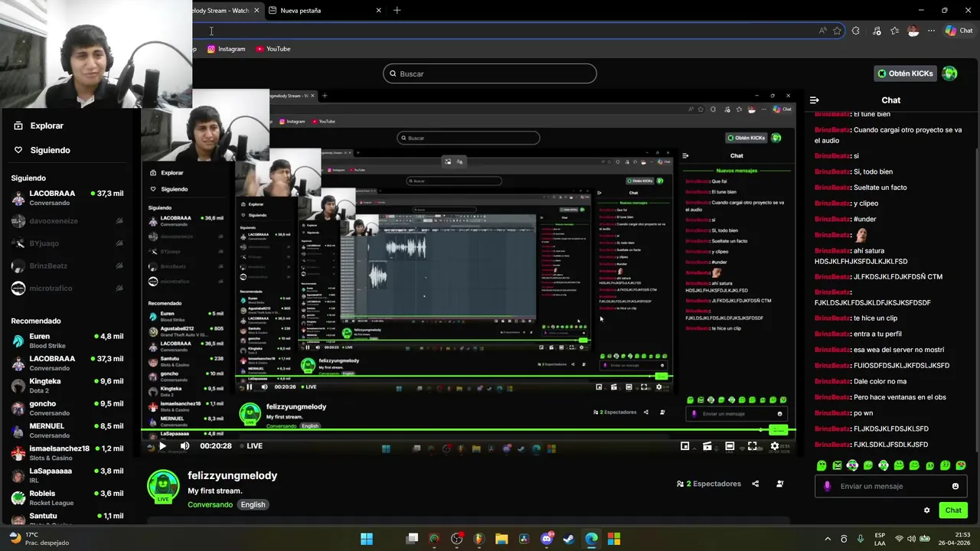Viewport: 980px width, 551px height.
Task: Open the media control music icon
Action: [876, 31]
